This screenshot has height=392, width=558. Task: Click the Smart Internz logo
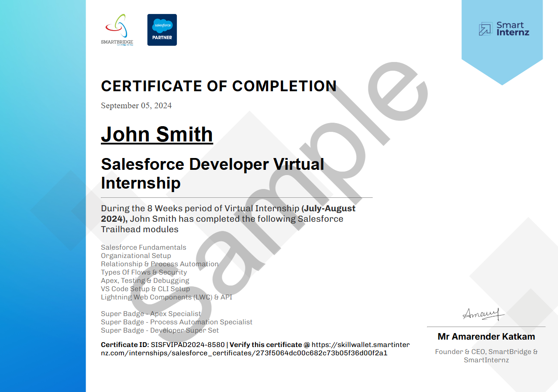click(503, 29)
